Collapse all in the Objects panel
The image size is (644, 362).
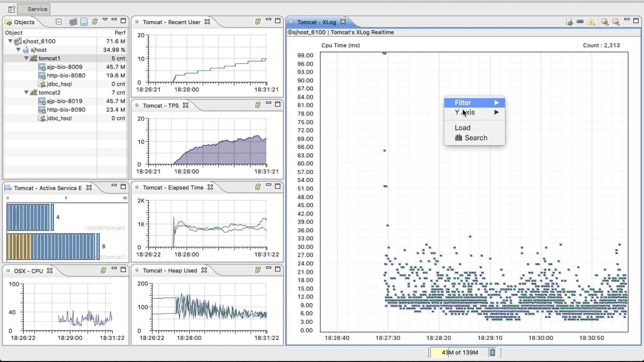coord(59,22)
